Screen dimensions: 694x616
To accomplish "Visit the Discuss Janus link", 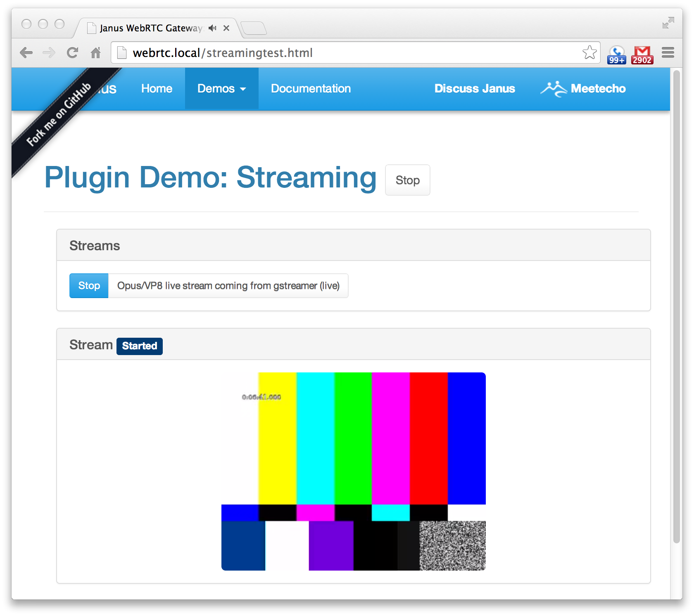I will (475, 88).
